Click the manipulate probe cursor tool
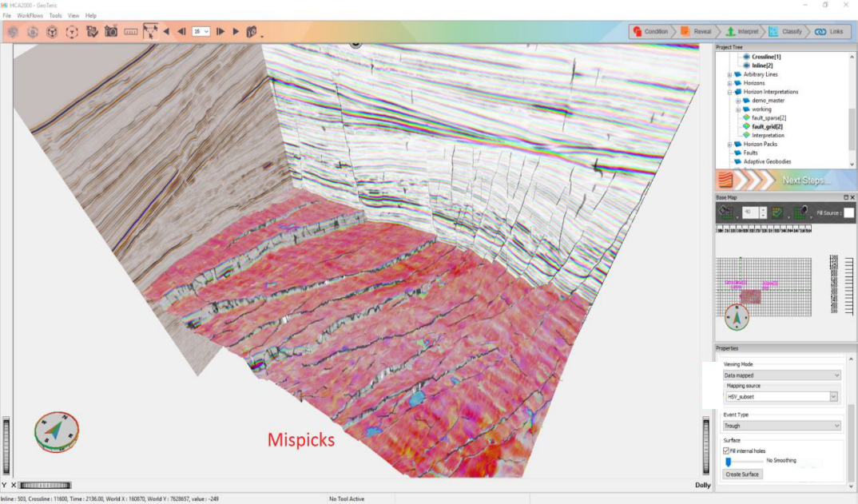This screenshot has width=858, height=504. tap(151, 31)
